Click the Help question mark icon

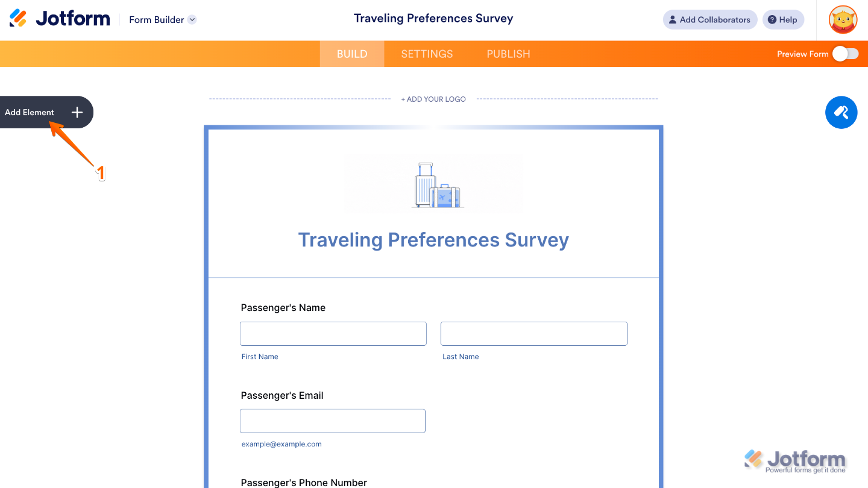pos(772,19)
